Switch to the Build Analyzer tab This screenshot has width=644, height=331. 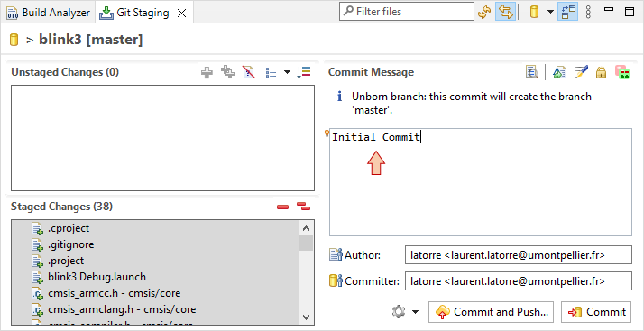pos(48,13)
